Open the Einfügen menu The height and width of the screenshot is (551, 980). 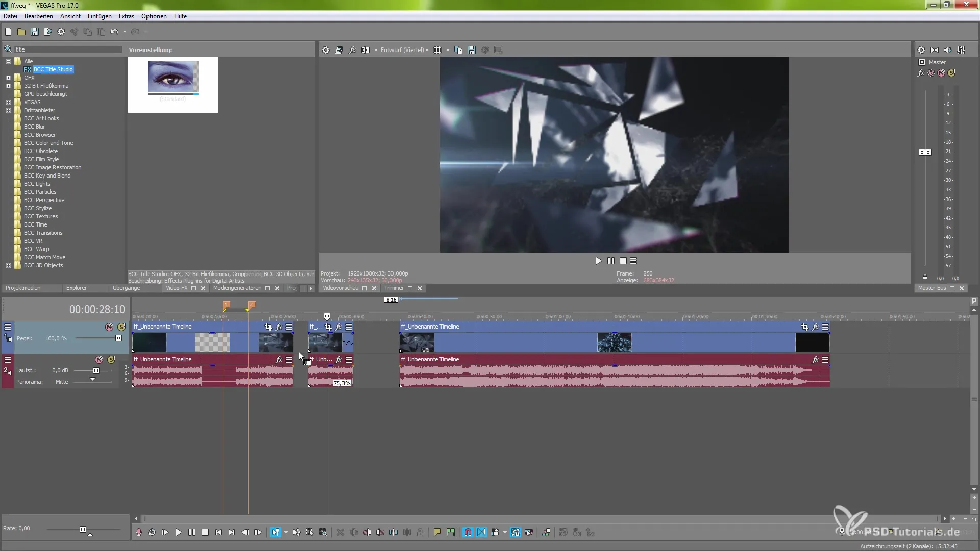pyautogui.click(x=100, y=16)
